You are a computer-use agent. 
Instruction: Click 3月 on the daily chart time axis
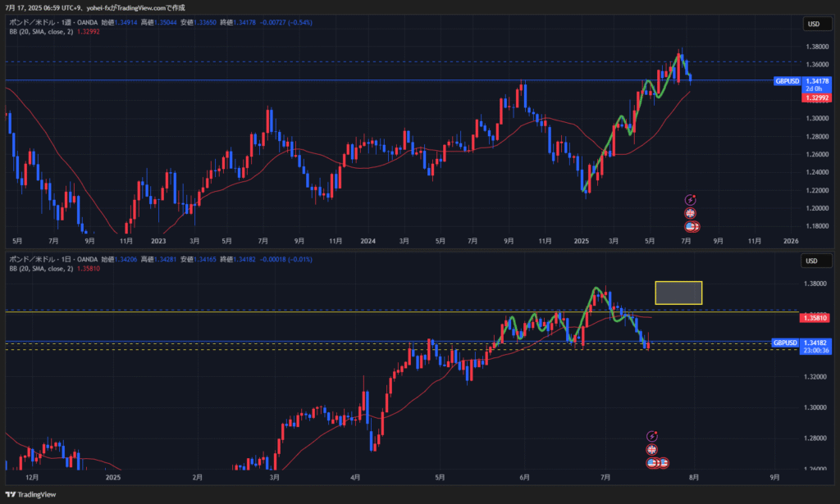tap(274, 477)
